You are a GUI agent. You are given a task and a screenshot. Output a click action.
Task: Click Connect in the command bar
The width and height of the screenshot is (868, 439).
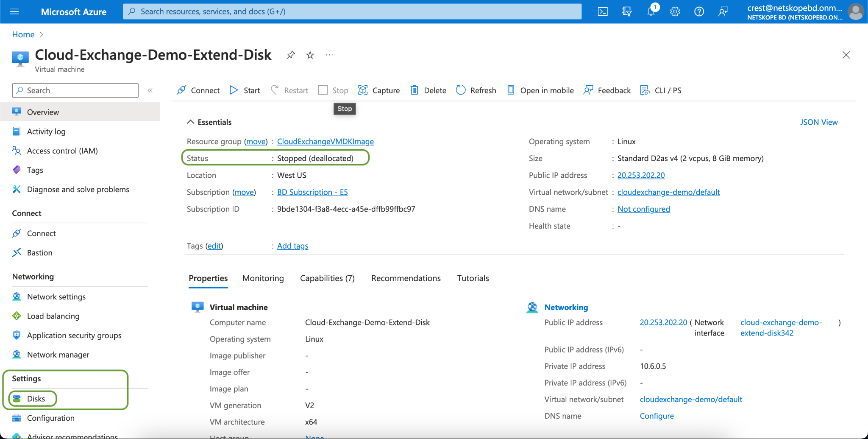click(x=198, y=90)
